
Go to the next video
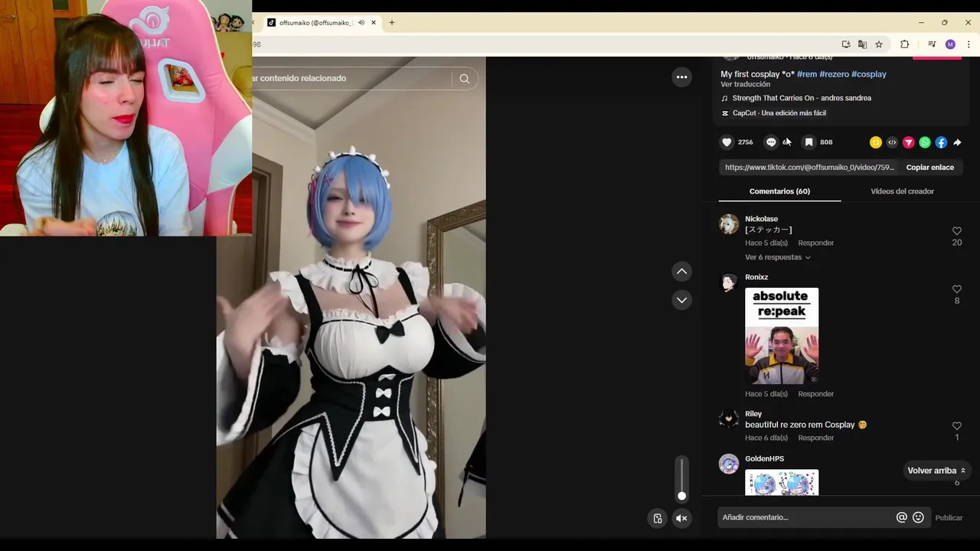tap(681, 300)
